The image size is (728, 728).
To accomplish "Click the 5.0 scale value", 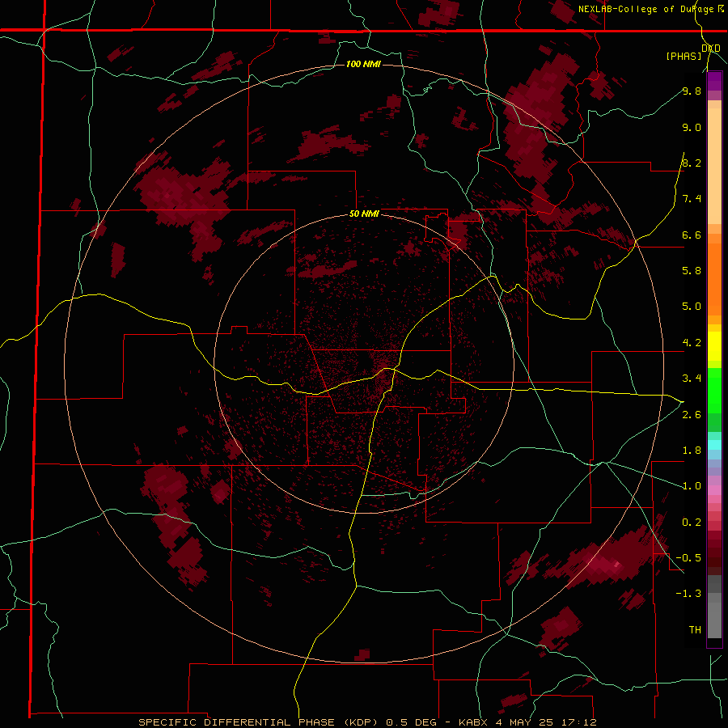I will 692,307.
